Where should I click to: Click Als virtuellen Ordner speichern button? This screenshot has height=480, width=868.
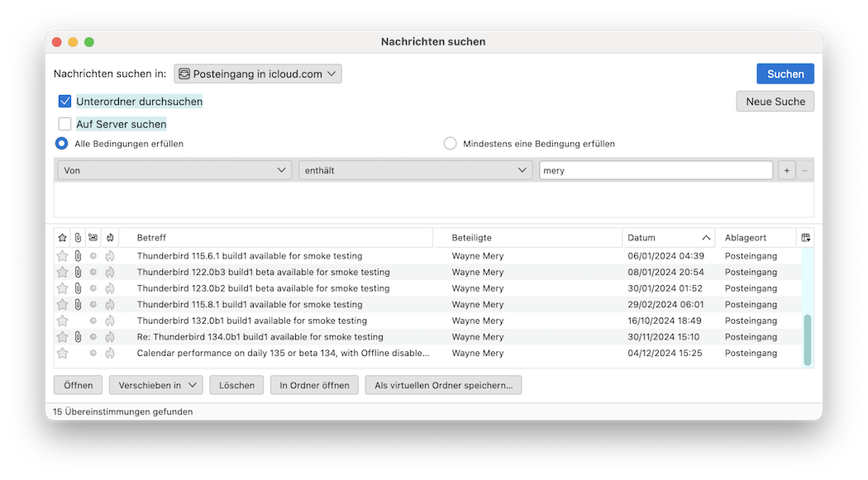pos(443,386)
